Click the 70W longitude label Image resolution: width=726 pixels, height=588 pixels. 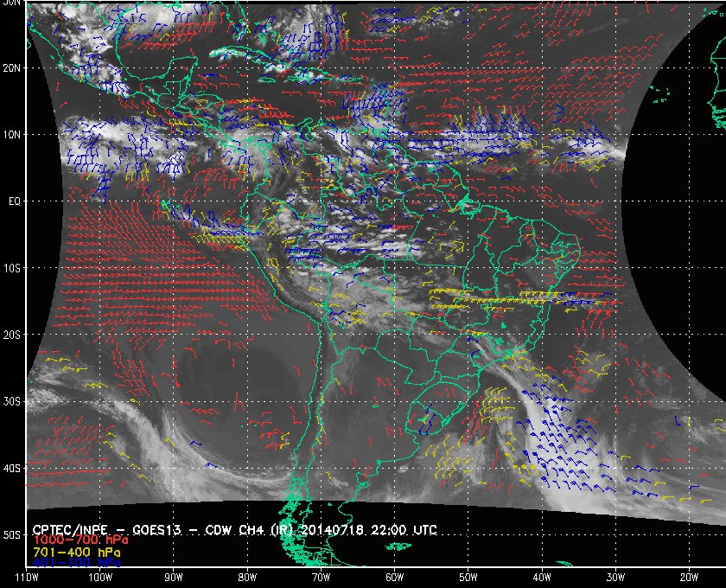[321, 577]
